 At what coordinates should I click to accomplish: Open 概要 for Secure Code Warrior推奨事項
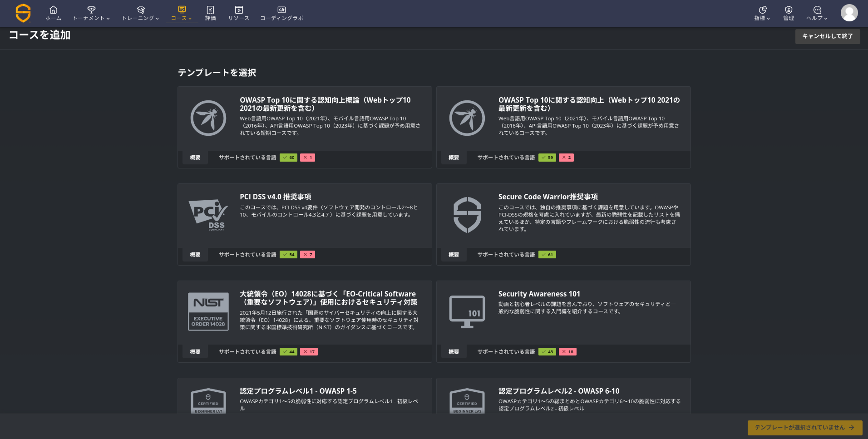454,255
